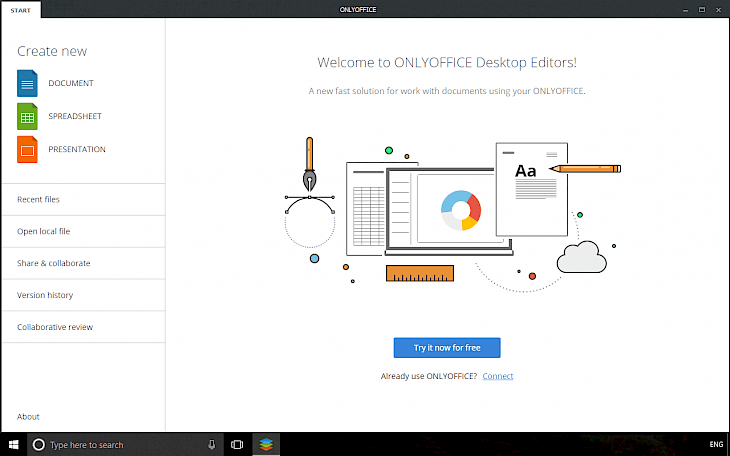
Task: Open Windows Start menu button
Action: [x=14, y=444]
